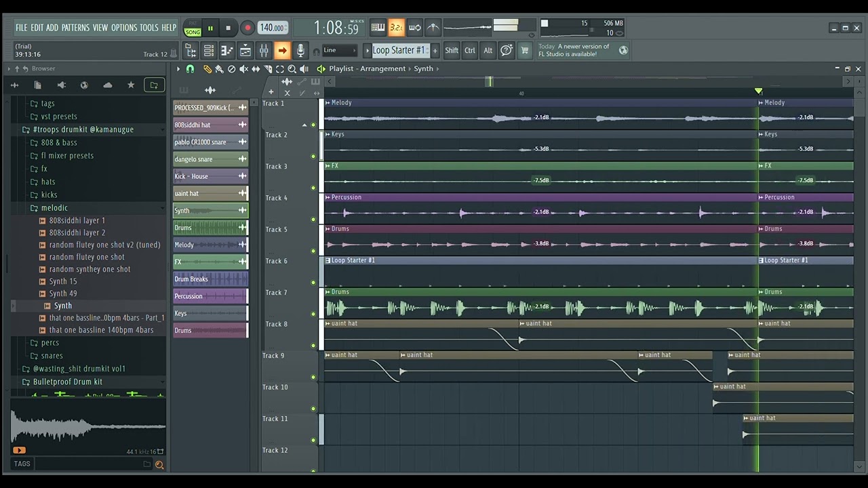
Task: Select the playlist select tool
Action: point(279,69)
